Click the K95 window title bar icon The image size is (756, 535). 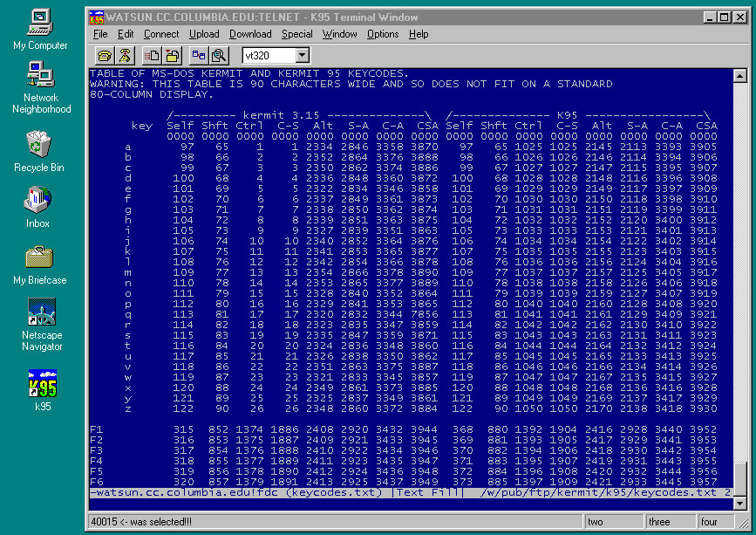tap(98, 17)
